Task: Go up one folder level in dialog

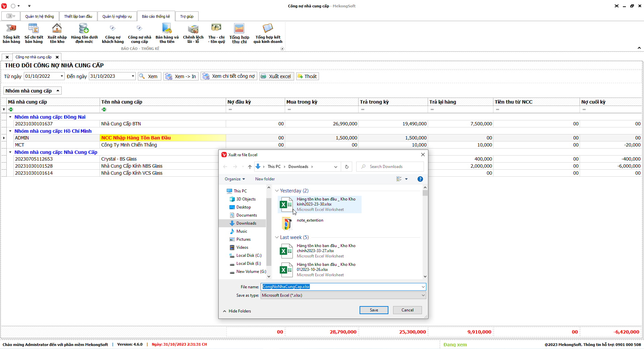Action: point(250,167)
